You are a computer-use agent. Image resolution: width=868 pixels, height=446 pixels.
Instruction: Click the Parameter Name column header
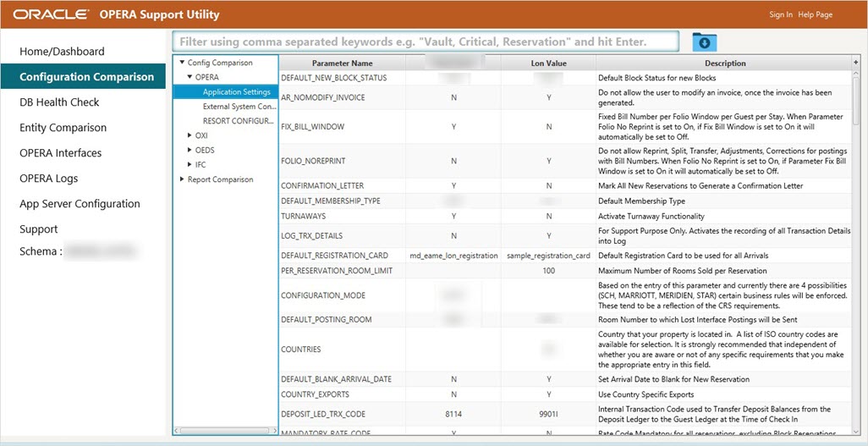point(342,63)
